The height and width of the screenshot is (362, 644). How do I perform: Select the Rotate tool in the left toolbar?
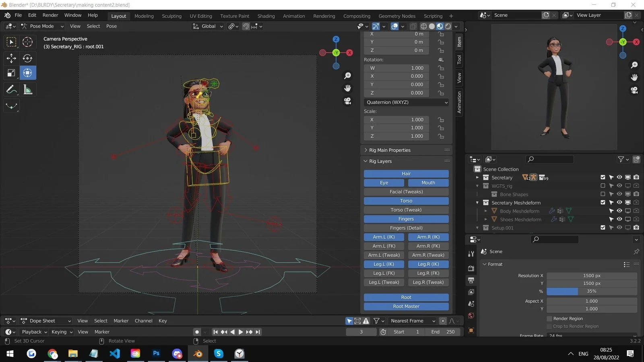point(27,58)
